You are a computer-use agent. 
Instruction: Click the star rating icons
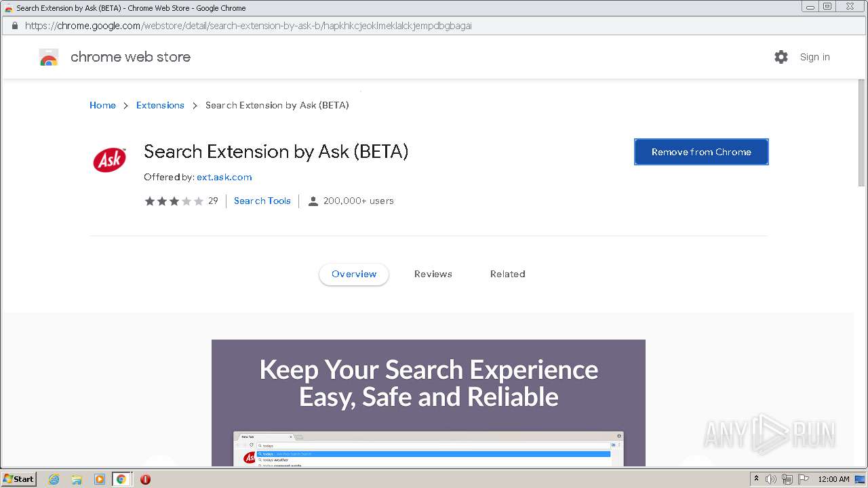[x=174, y=201]
